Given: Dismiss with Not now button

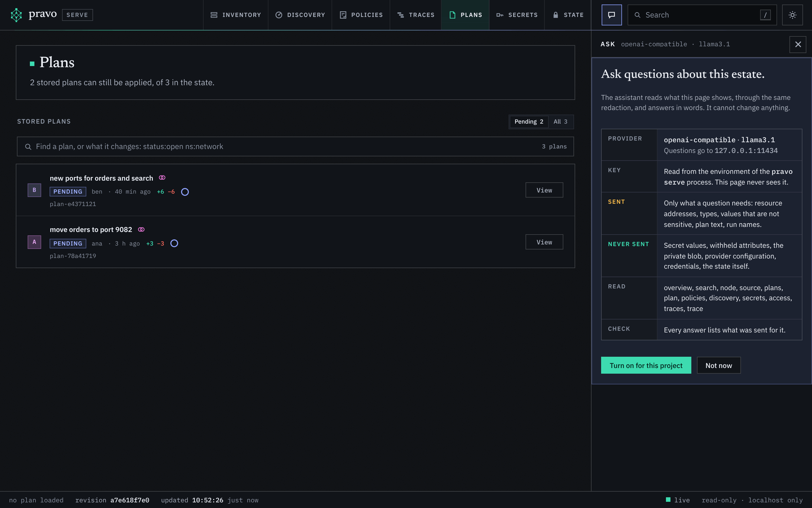Looking at the screenshot, I should pyautogui.click(x=719, y=365).
